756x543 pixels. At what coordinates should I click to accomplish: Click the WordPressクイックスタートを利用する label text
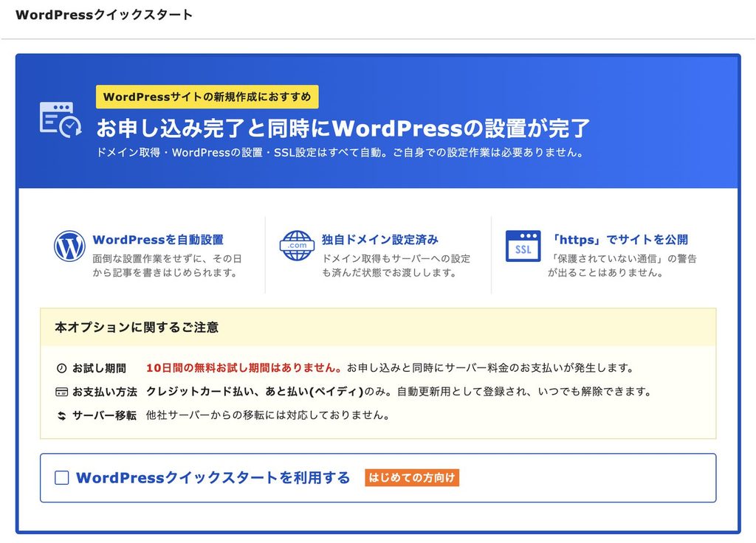click(213, 478)
